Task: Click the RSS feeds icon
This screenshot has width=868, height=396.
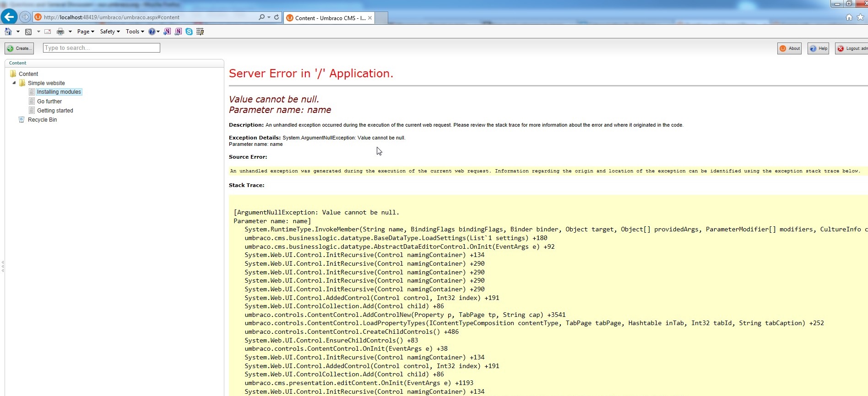Action: tap(28, 32)
